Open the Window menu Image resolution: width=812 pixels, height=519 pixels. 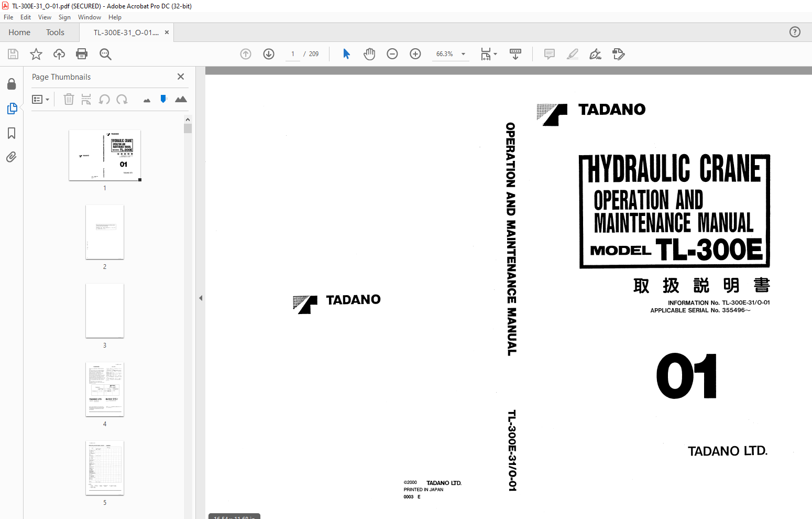pyautogui.click(x=90, y=17)
